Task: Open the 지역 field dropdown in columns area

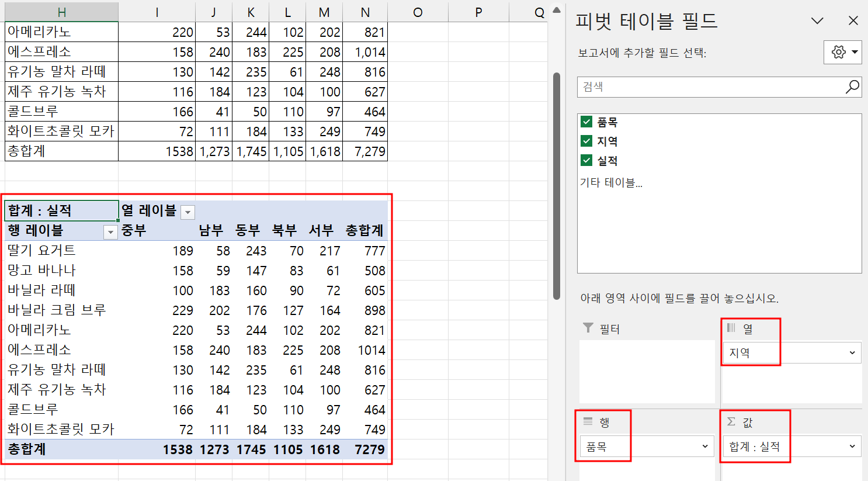Action: pos(852,352)
